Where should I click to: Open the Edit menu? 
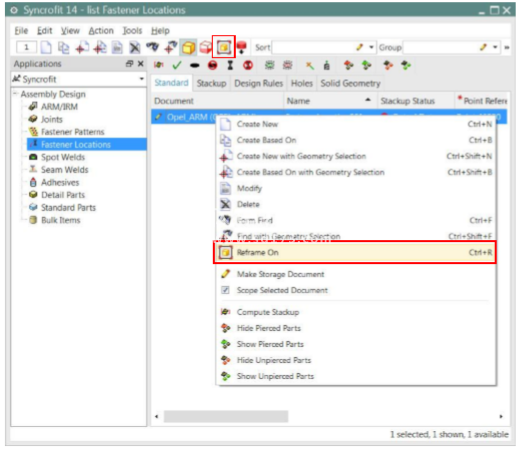[x=44, y=31]
